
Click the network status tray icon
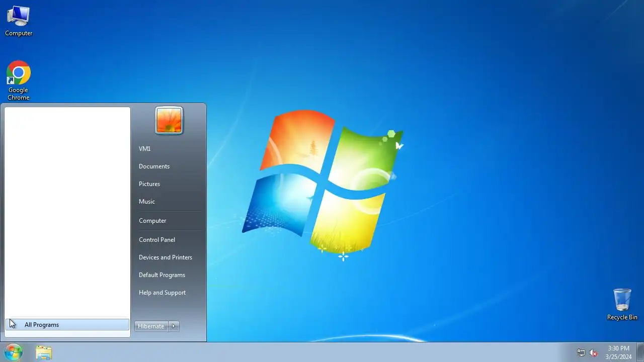(581, 353)
